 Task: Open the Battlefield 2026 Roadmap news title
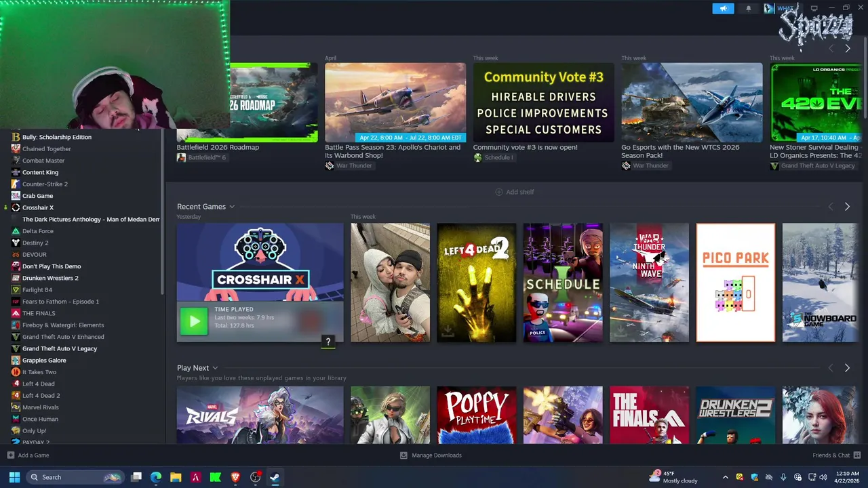[218, 147]
